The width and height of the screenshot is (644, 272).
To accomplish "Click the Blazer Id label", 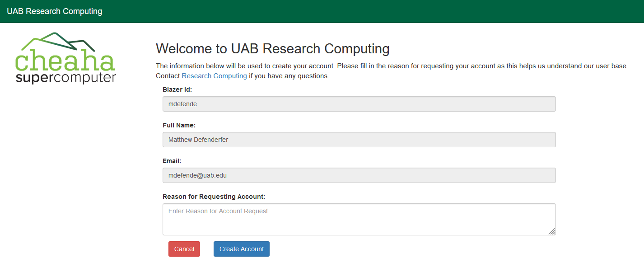I will click(177, 89).
